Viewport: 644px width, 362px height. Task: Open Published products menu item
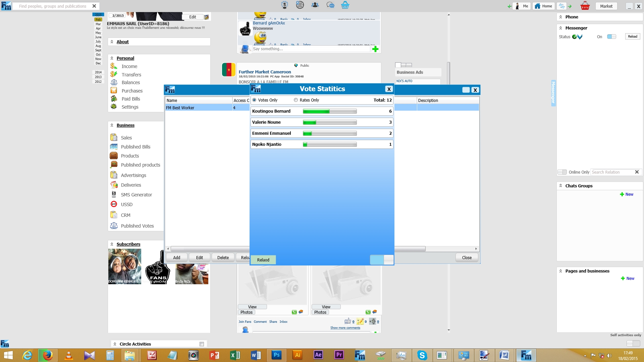pos(141,165)
